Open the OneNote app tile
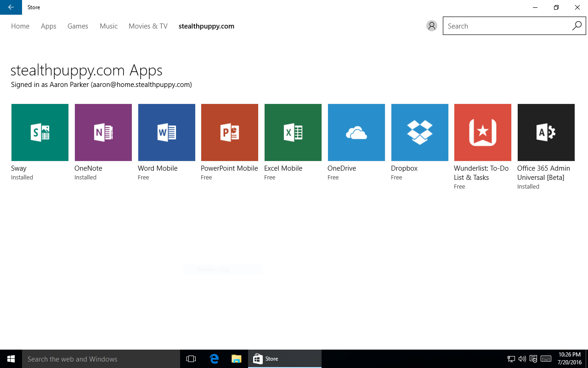 click(103, 132)
